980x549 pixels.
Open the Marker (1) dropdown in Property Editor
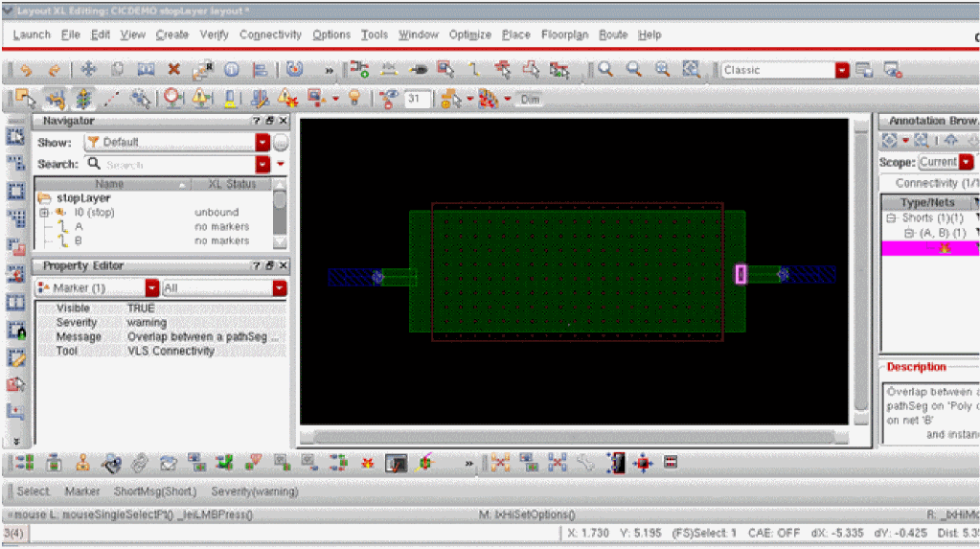click(151, 287)
